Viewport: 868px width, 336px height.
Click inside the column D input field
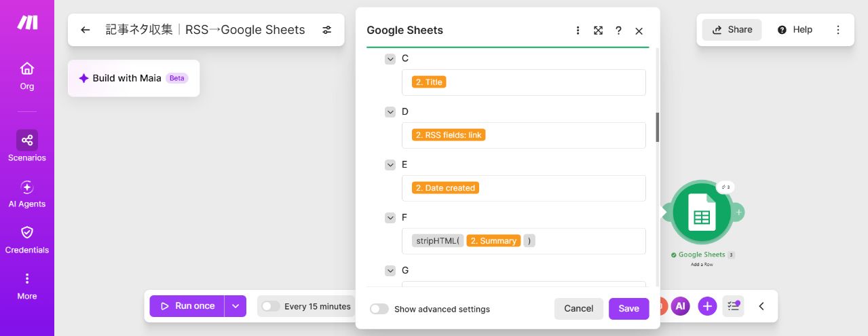(523, 135)
